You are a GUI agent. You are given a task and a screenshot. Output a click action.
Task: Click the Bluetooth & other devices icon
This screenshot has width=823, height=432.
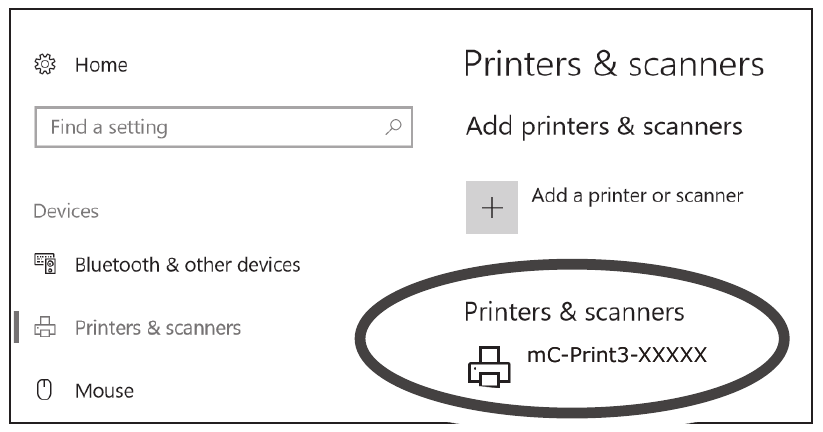tap(44, 265)
